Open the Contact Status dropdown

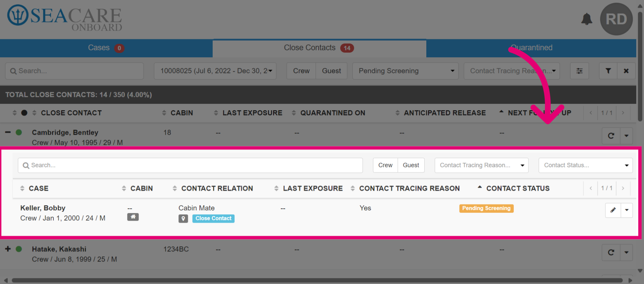point(585,165)
